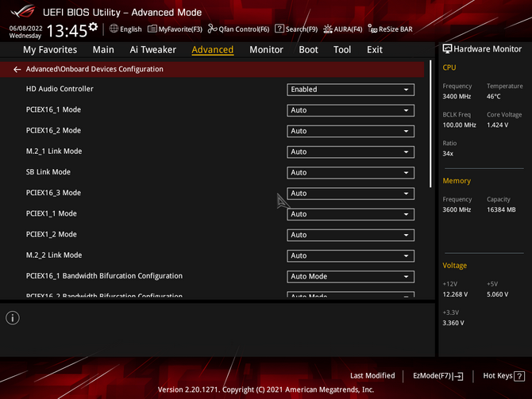The width and height of the screenshot is (532, 399).
Task: Click the English language globe icon
Action: pyautogui.click(x=114, y=29)
